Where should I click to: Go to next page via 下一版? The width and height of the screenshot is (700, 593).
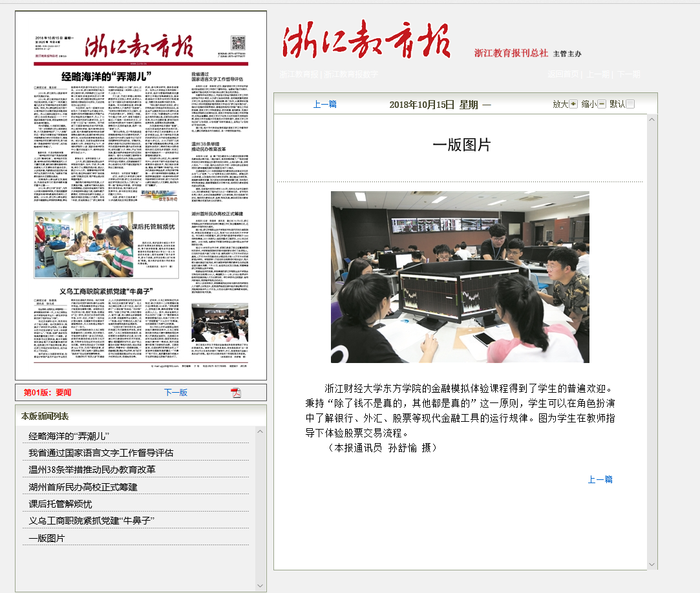[175, 393]
